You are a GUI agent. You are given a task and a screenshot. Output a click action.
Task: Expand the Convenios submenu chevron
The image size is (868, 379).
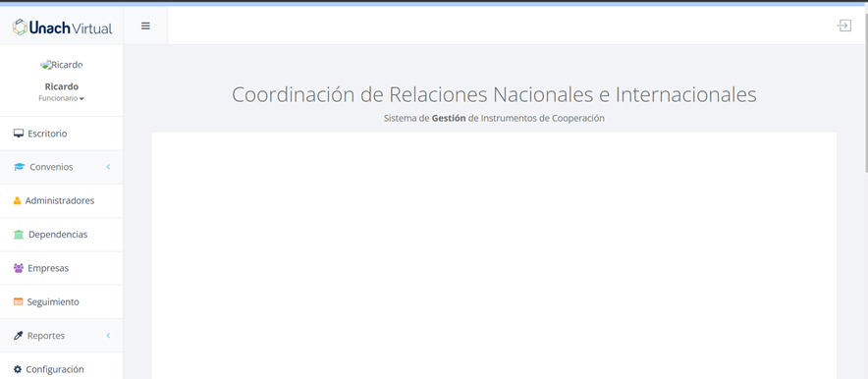click(108, 167)
